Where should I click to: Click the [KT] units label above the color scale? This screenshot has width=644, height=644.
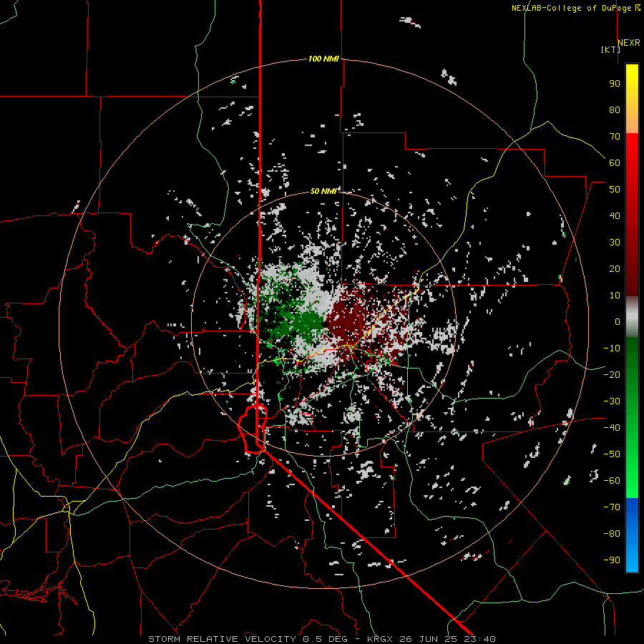coord(610,49)
